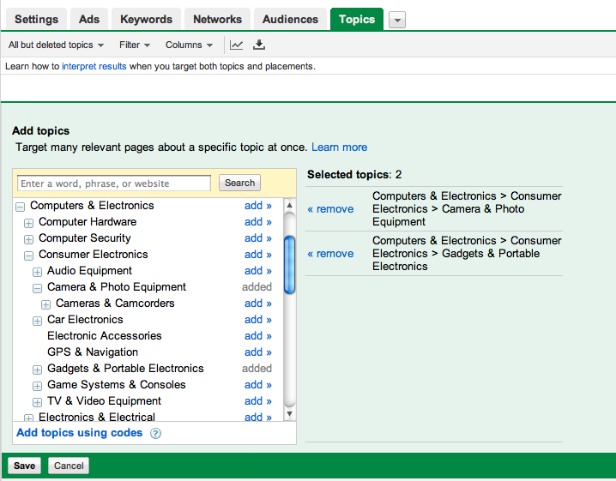This screenshot has width=616, height=481.
Task: Add the Computer Hardware topic
Action: tap(258, 222)
